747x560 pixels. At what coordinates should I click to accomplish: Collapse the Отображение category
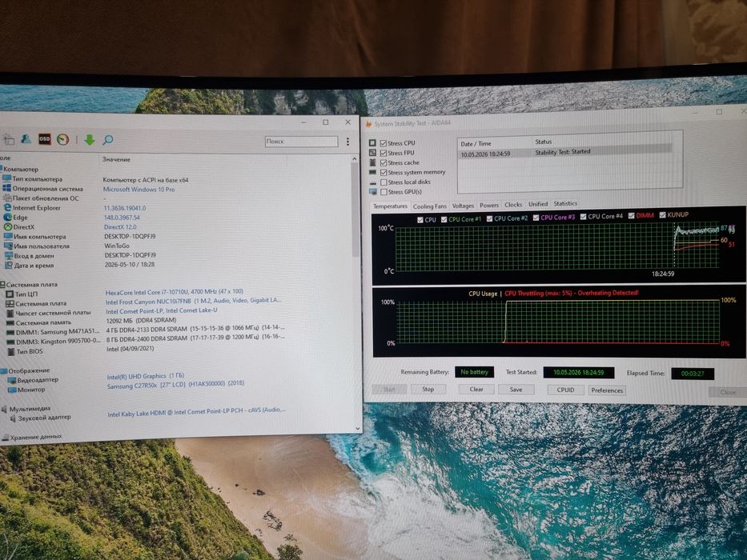tap(4, 370)
